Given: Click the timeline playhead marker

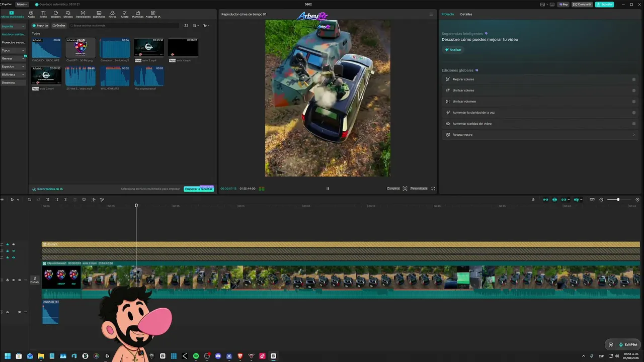Looking at the screenshot, I should pos(136,206).
